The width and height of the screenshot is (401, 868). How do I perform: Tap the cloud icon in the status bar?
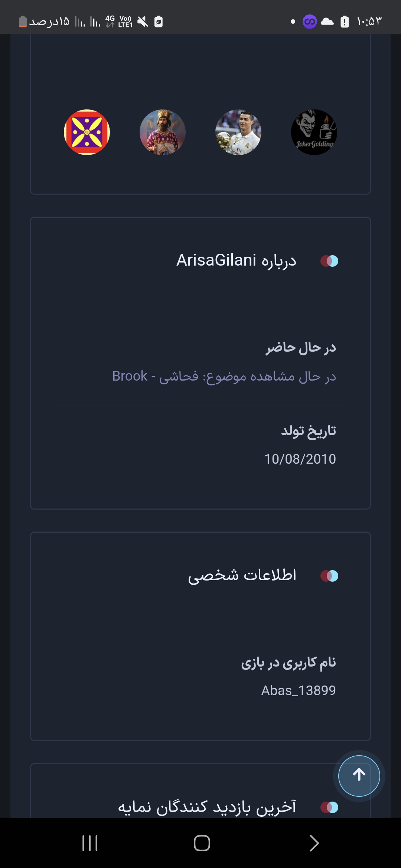(327, 22)
